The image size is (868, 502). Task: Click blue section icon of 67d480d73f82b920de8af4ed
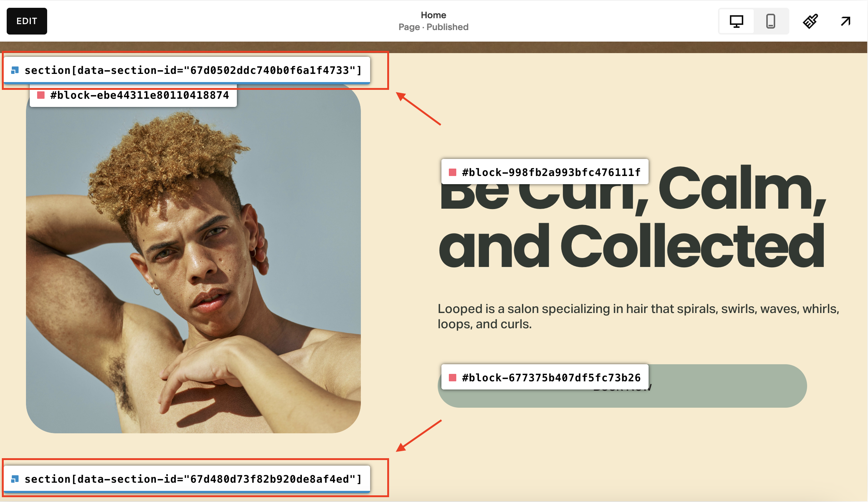coord(15,479)
